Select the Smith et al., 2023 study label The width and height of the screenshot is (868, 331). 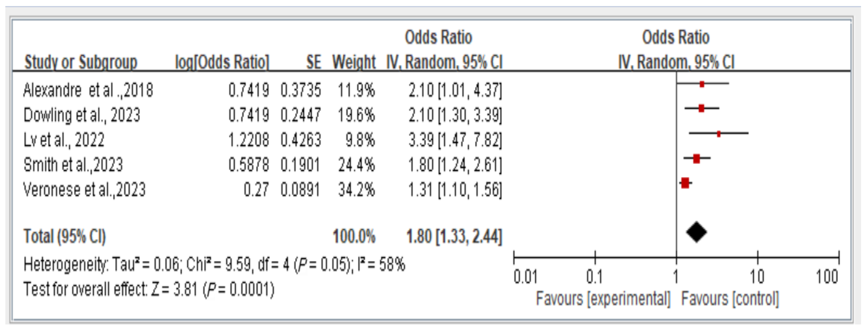point(73,165)
